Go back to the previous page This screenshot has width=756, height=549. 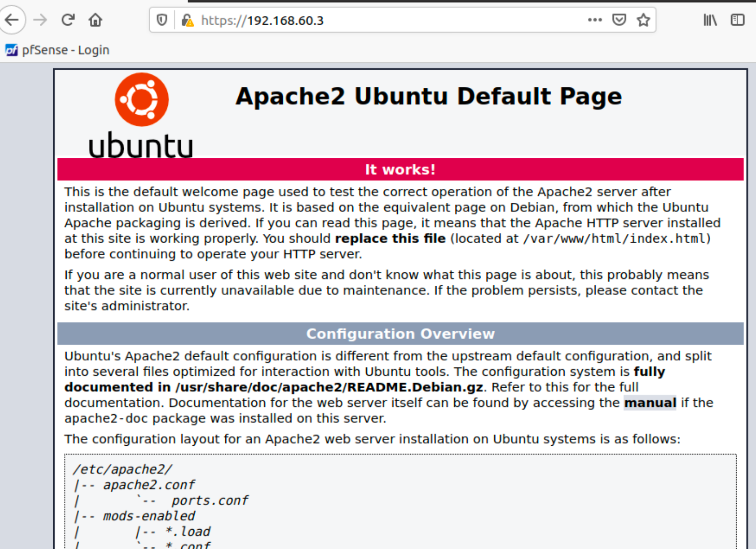click(12, 20)
